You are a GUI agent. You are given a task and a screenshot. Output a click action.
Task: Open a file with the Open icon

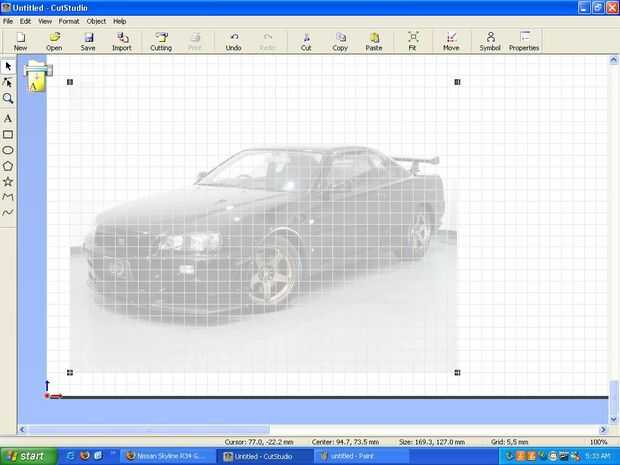(54, 41)
